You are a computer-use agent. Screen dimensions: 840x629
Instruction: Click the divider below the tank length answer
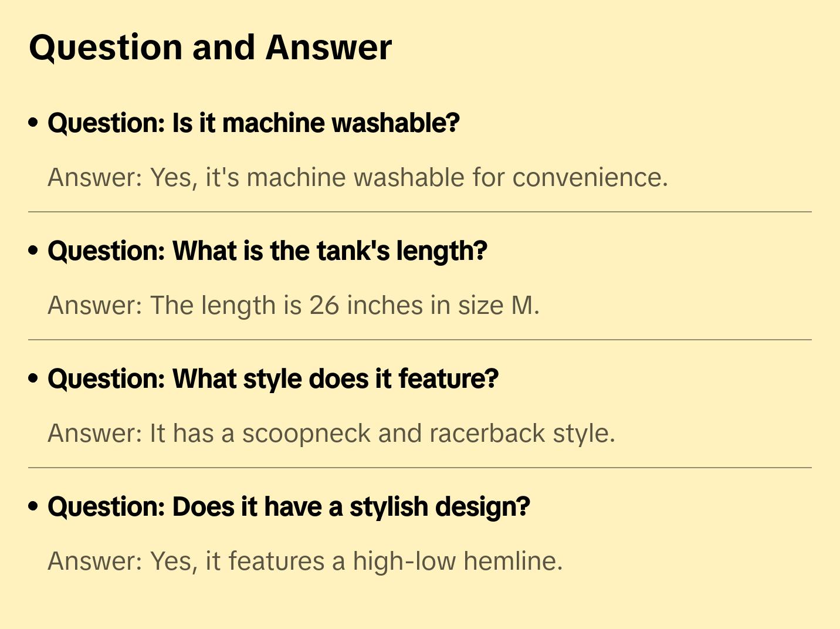click(x=420, y=340)
